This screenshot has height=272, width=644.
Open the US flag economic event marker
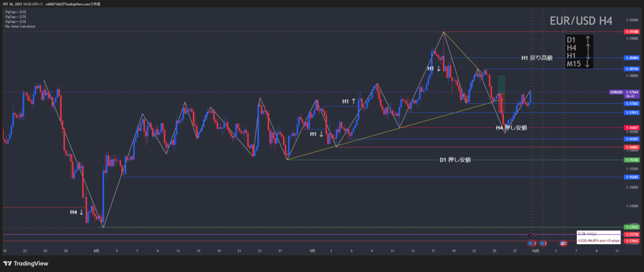click(x=563, y=244)
